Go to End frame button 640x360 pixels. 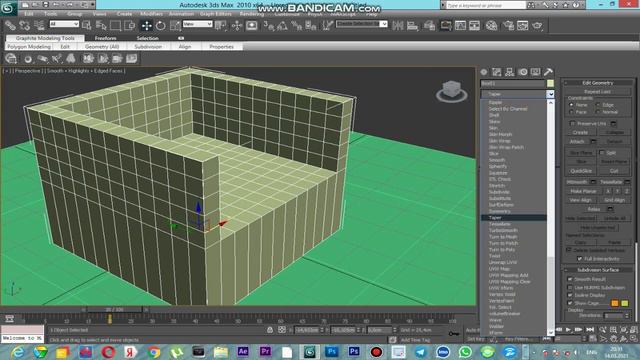[590, 329]
